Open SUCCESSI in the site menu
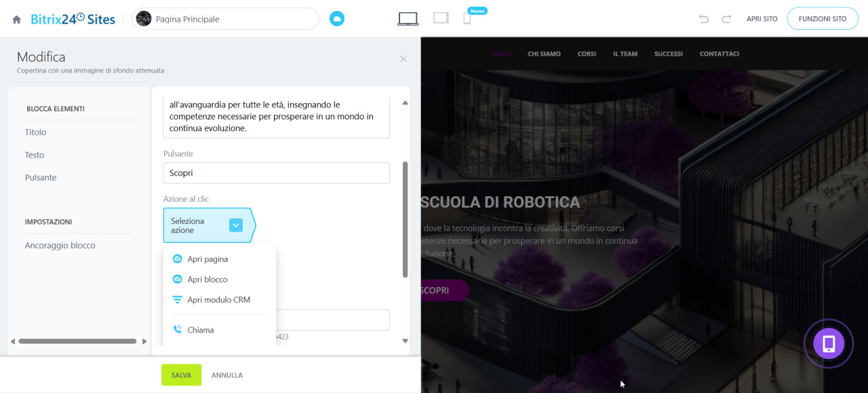Viewport: 868px width, 393px height. tap(669, 54)
